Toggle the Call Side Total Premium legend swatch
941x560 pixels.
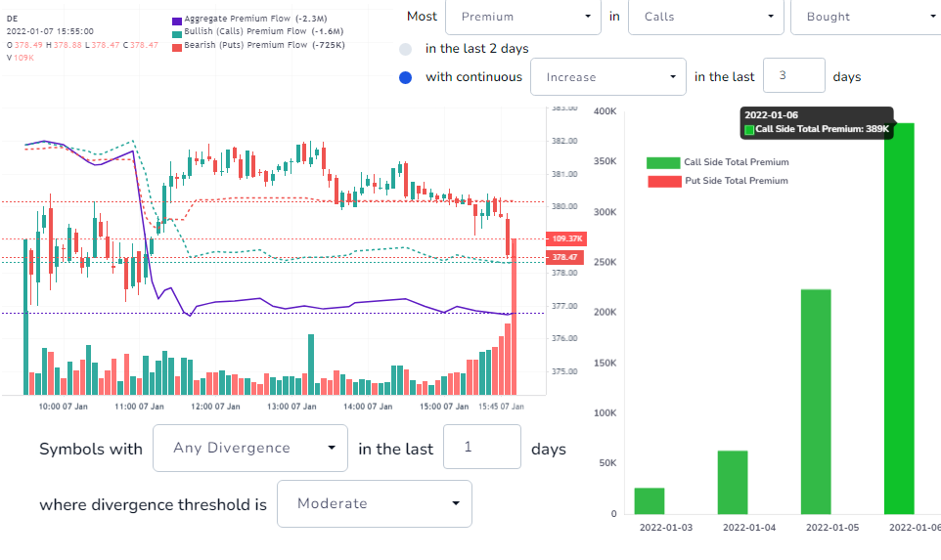[664, 162]
